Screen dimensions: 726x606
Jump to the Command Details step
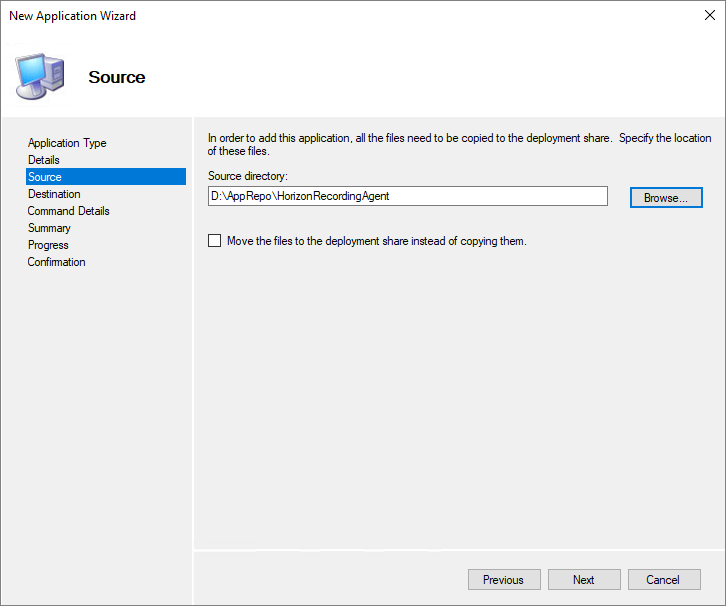pos(69,211)
